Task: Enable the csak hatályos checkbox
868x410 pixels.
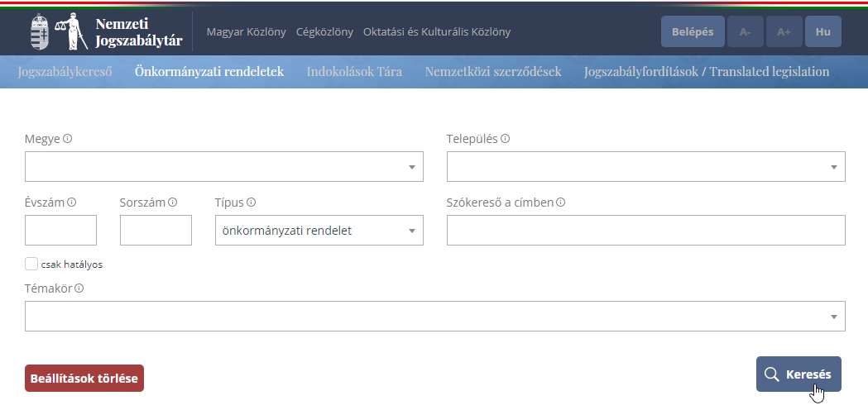Action: tap(31, 264)
